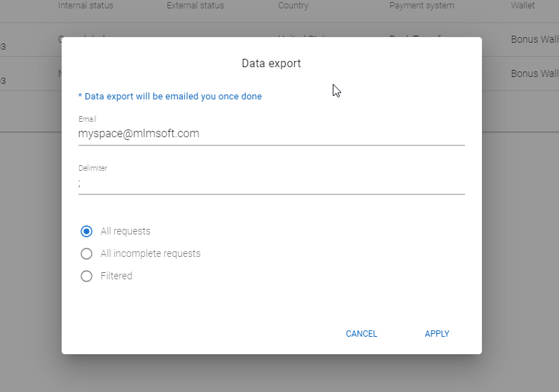Click the 'Payment system' column header

[422, 6]
